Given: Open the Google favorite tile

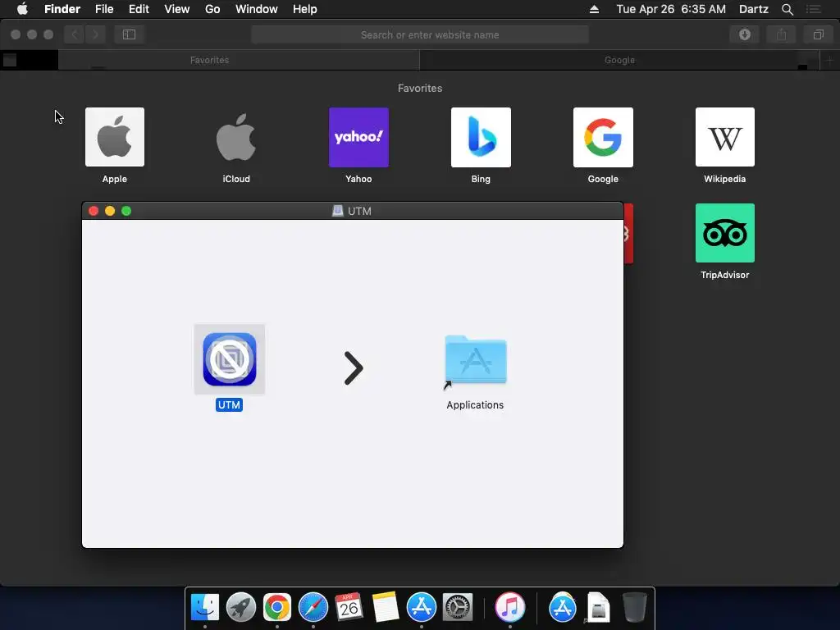Looking at the screenshot, I should pyautogui.click(x=603, y=137).
